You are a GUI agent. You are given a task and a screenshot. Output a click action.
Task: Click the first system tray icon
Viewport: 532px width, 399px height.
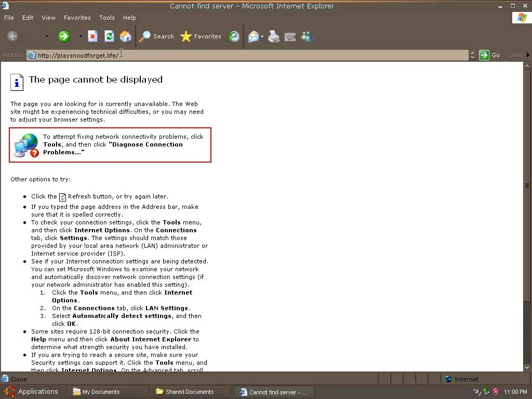(x=477, y=392)
